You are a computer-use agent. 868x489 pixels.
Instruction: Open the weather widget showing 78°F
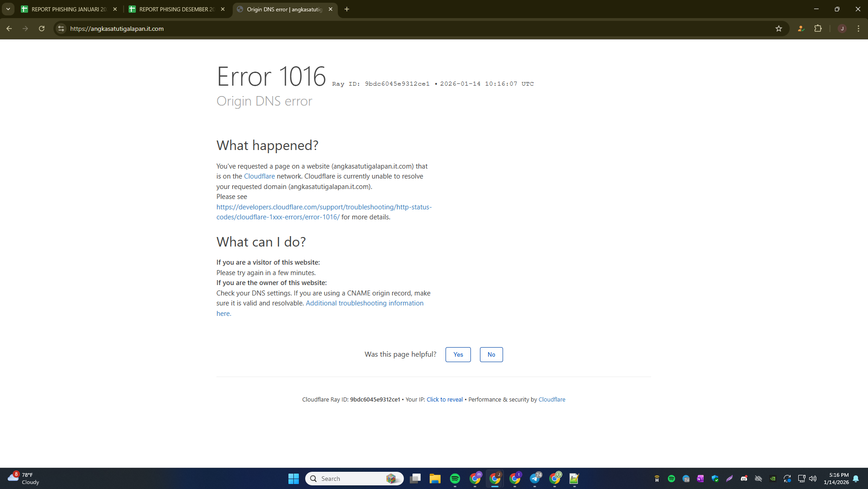click(24, 479)
